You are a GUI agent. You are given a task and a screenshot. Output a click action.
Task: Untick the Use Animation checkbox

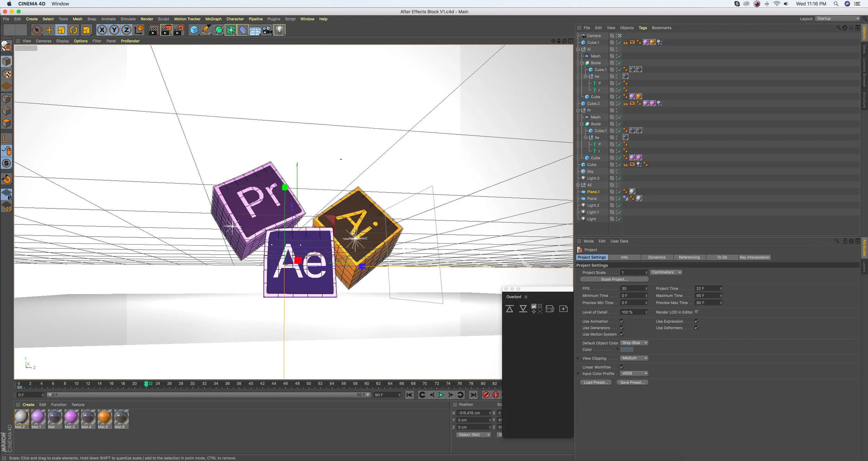622,321
